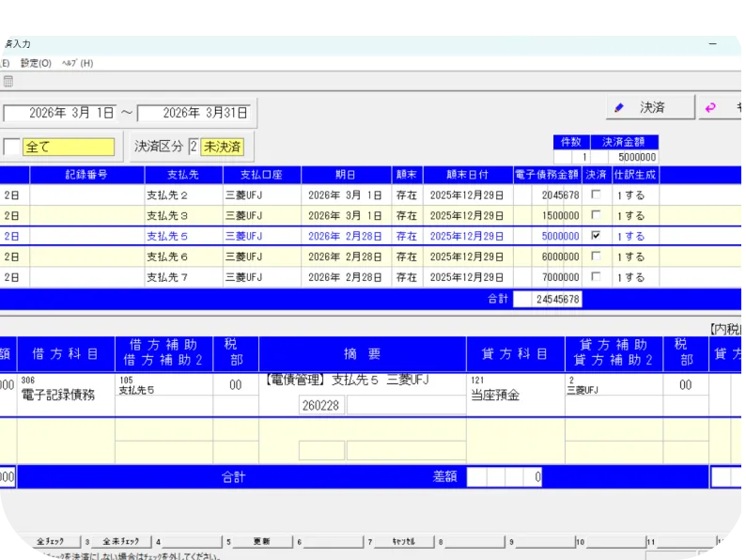Sort by 電子債務金額 column header
The width and height of the screenshot is (746, 560).
tap(547, 175)
